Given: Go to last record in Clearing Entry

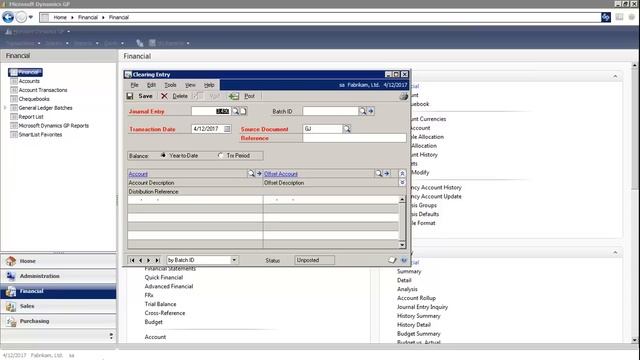Looking at the screenshot, I should coord(157,260).
